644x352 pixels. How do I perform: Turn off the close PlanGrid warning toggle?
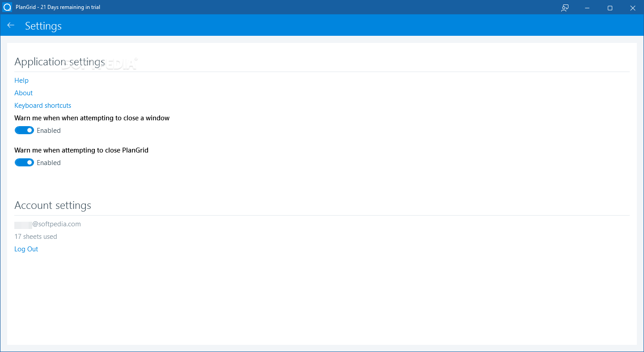coord(24,162)
